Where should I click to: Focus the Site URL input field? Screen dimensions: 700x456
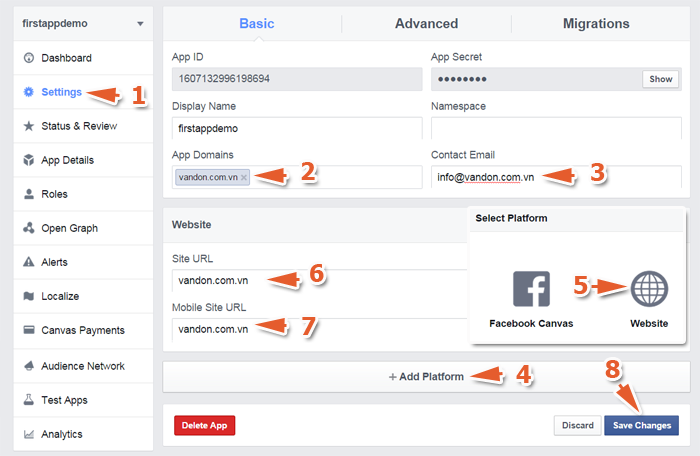(x=315, y=280)
